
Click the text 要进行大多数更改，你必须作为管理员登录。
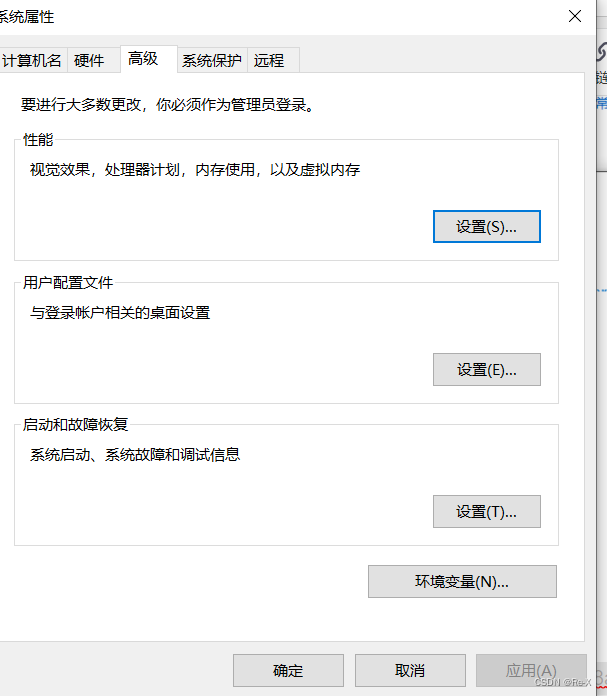click(x=168, y=105)
